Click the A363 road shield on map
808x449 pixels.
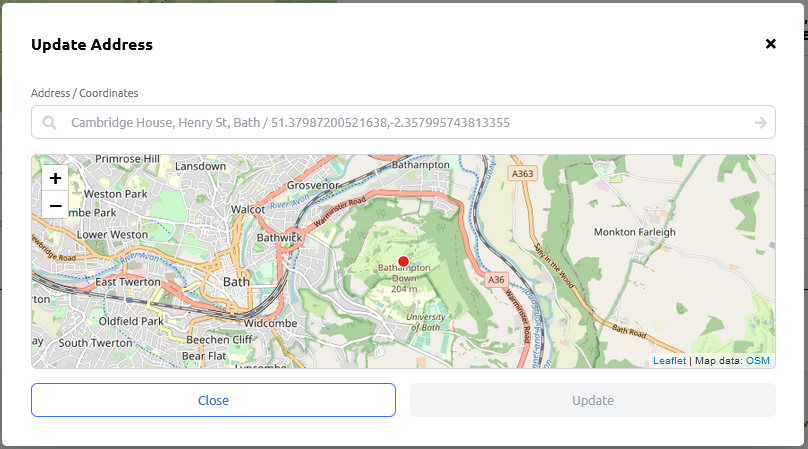point(522,174)
